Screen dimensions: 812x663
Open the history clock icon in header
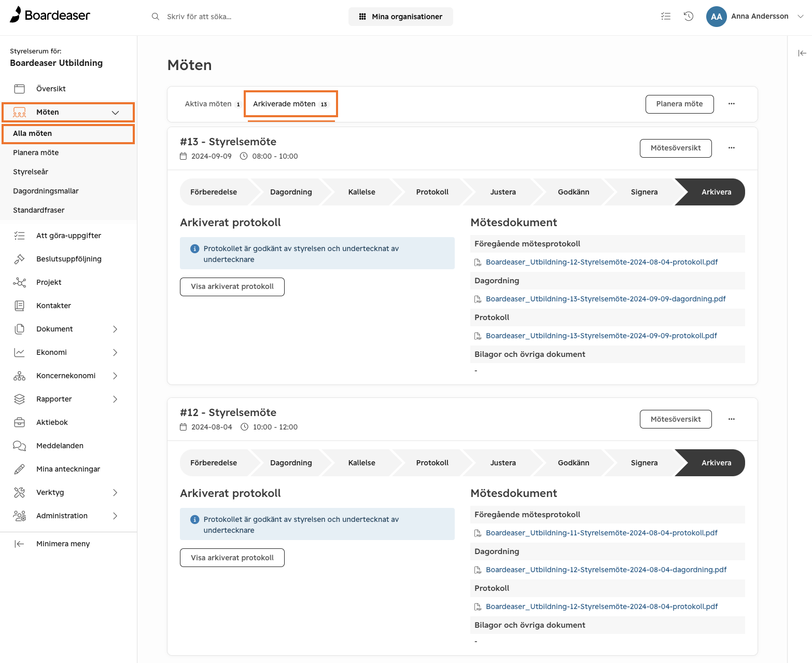point(689,17)
